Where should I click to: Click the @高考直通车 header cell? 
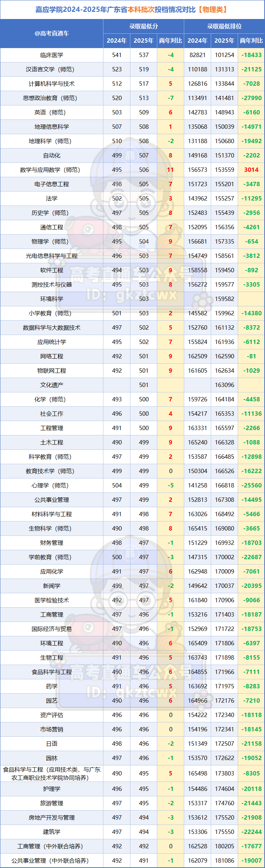52,33
